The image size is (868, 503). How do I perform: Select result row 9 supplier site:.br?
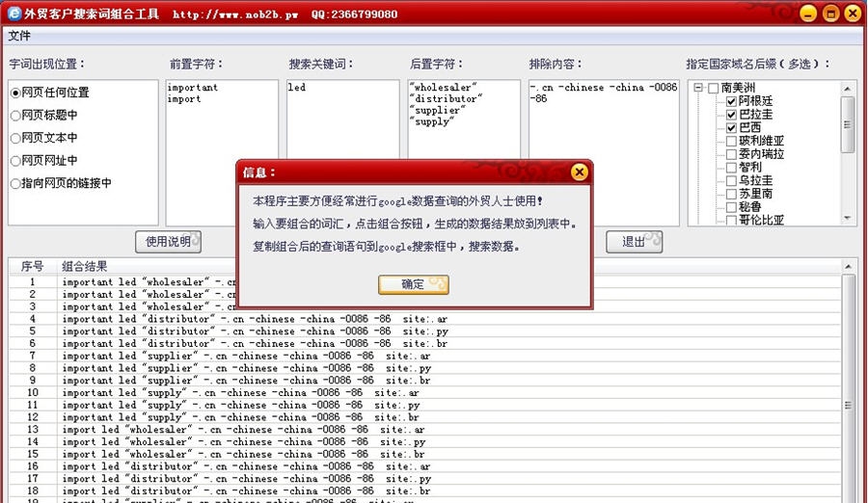pyautogui.click(x=424, y=381)
